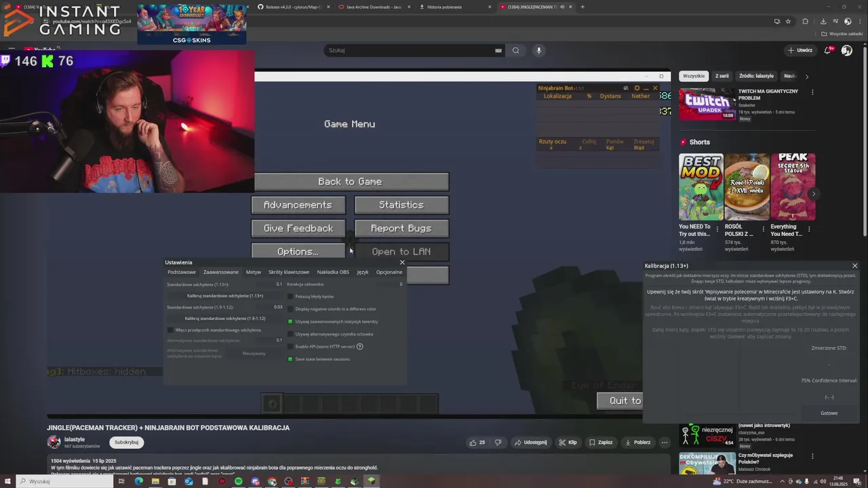The width and height of the screenshot is (868, 488).
Task: Enable Włącz przełącznik standardowego odchylenia
Action: pos(170,330)
